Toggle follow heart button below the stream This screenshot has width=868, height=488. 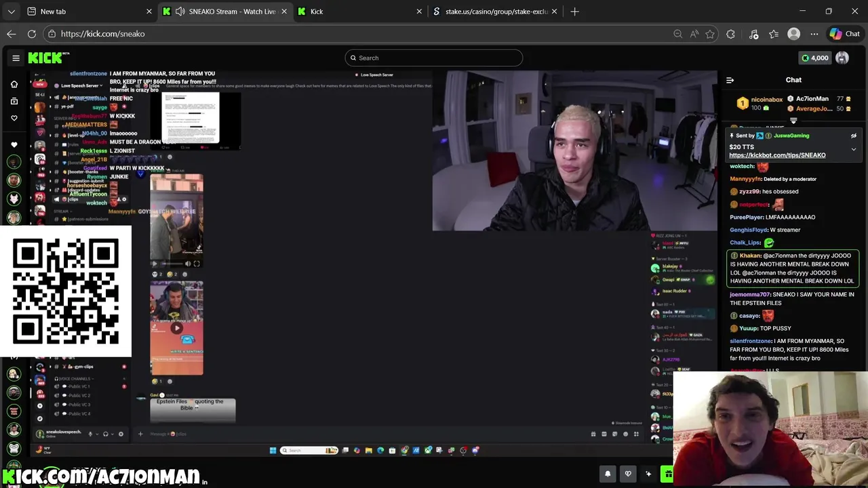[x=628, y=474]
